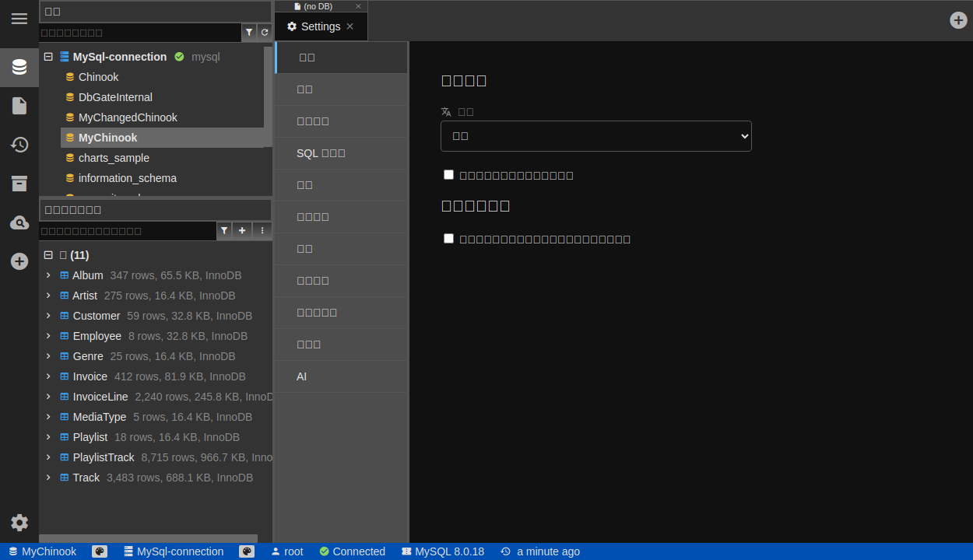Viewport: 973px width, 560px height.
Task: Open the hamburger main menu icon
Action: pos(19,19)
